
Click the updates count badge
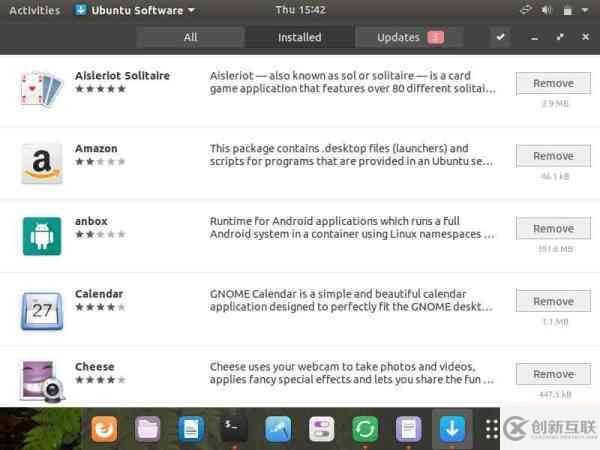(x=435, y=37)
